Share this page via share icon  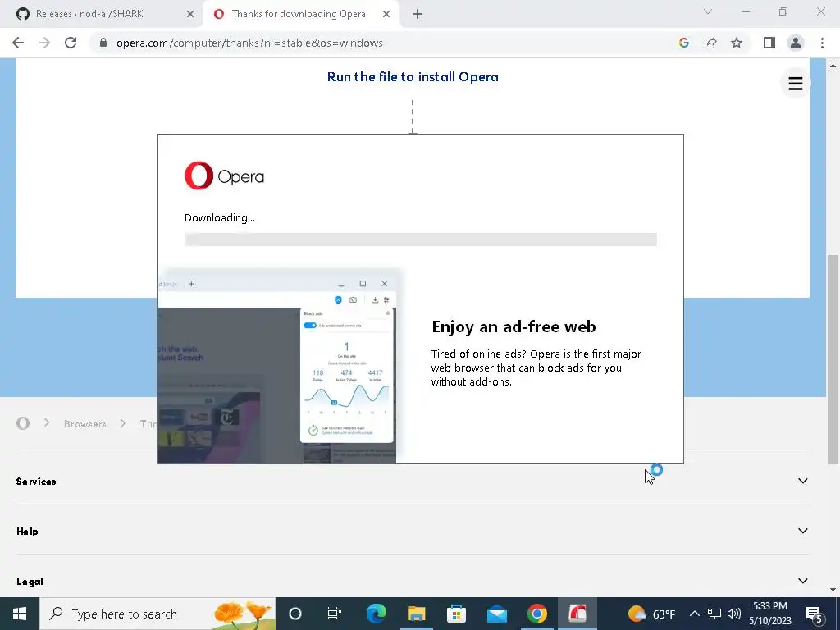tap(710, 43)
